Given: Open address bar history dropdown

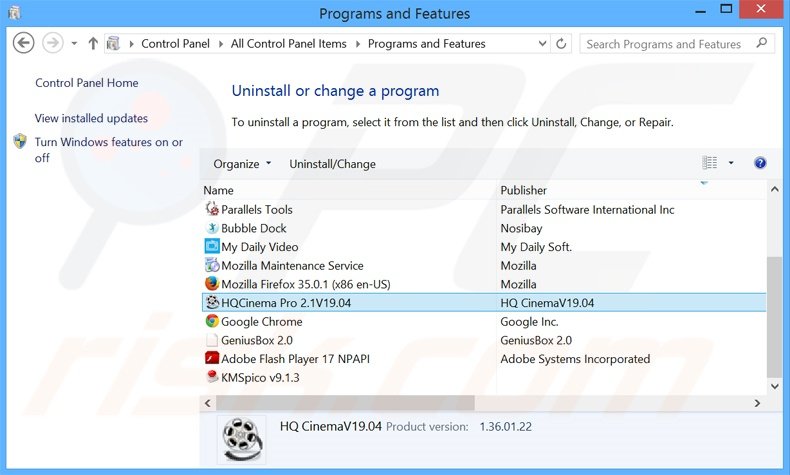Looking at the screenshot, I should 543,44.
